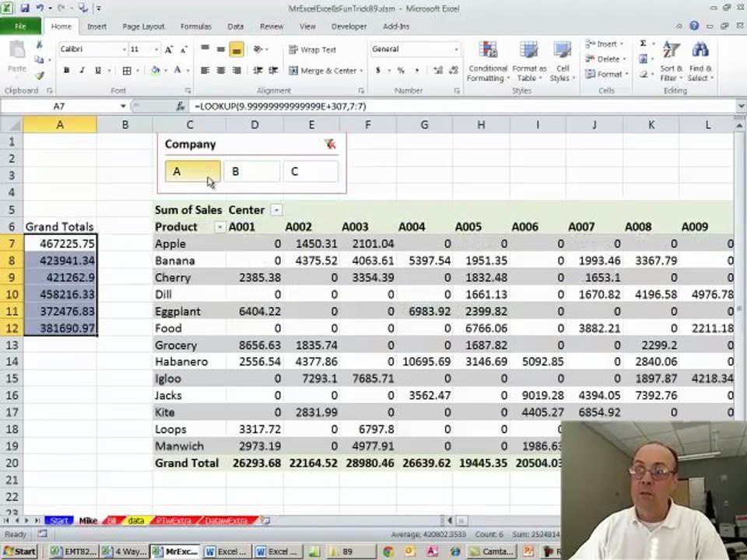Open the Name Box dropdown arrow
The height and width of the screenshot is (560, 747).
(123, 107)
